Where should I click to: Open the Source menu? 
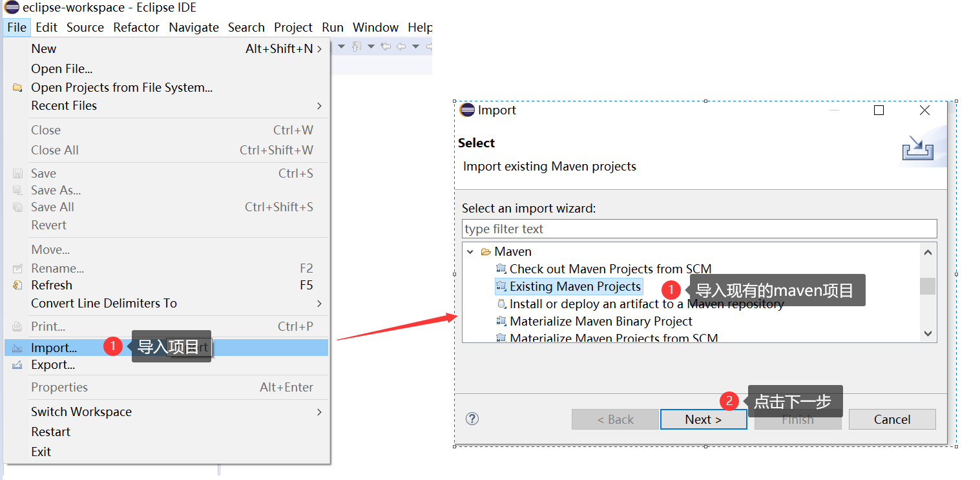(x=85, y=27)
